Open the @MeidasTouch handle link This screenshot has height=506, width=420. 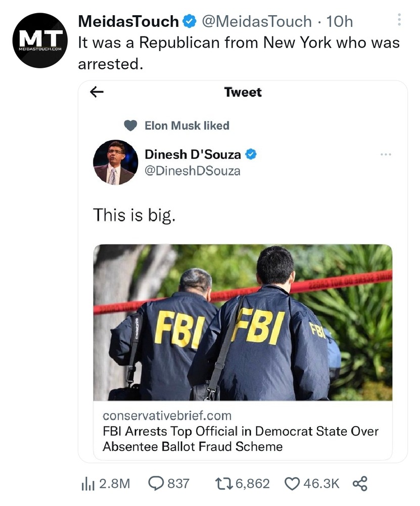pyautogui.click(x=257, y=21)
